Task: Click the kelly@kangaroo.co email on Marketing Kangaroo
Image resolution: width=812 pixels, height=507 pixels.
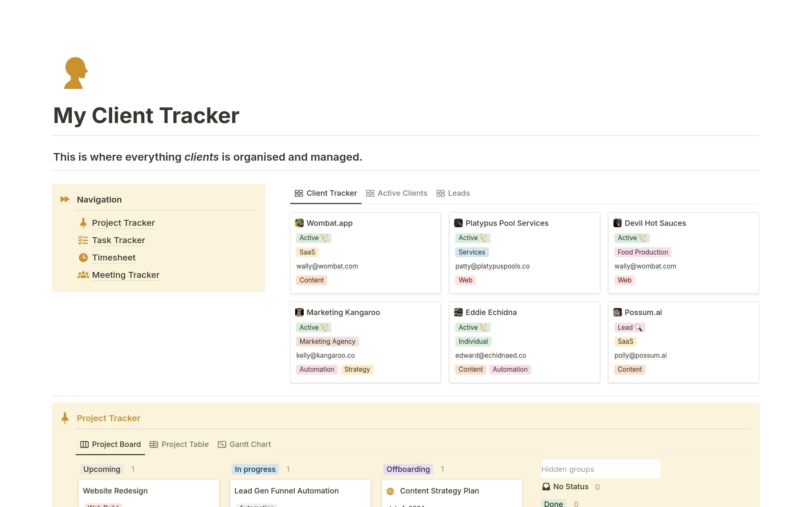Action: 326,355
